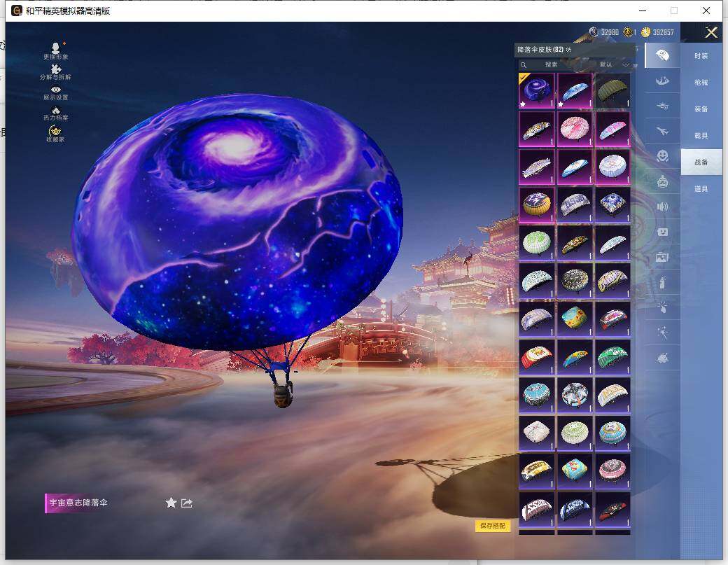Switch to the 装备 tab
The height and width of the screenshot is (565, 728).
[701, 109]
